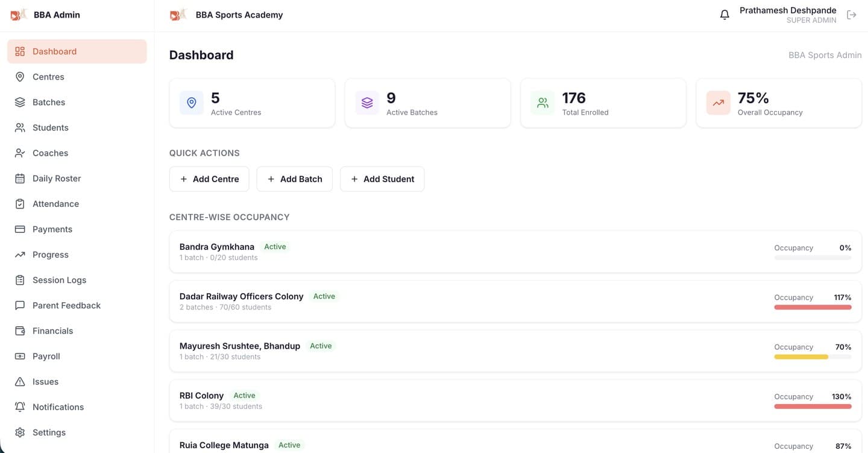Viewport: 868px width, 453px height.
Task: Click the Session Logs clipboard icon
Action: (20, 280)
